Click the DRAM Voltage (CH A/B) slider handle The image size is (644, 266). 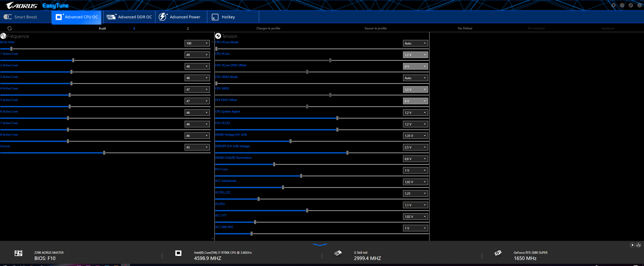click(x=291, y=141)
